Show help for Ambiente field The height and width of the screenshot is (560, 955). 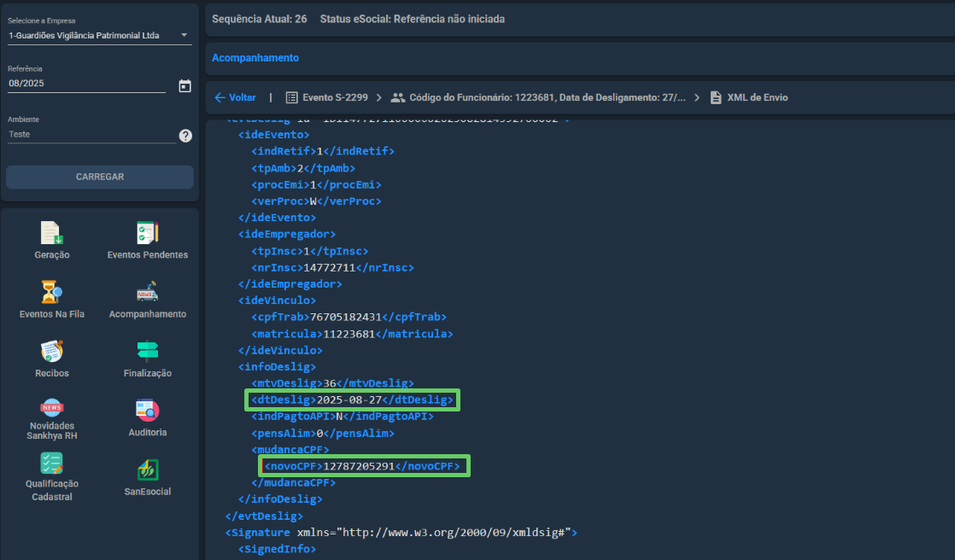[x=185, y=136]
